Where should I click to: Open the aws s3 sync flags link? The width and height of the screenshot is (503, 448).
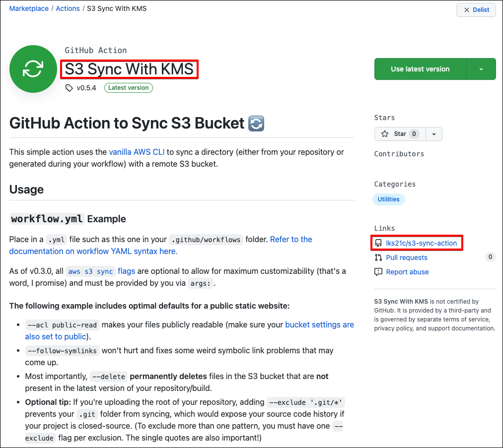(100, 271)
